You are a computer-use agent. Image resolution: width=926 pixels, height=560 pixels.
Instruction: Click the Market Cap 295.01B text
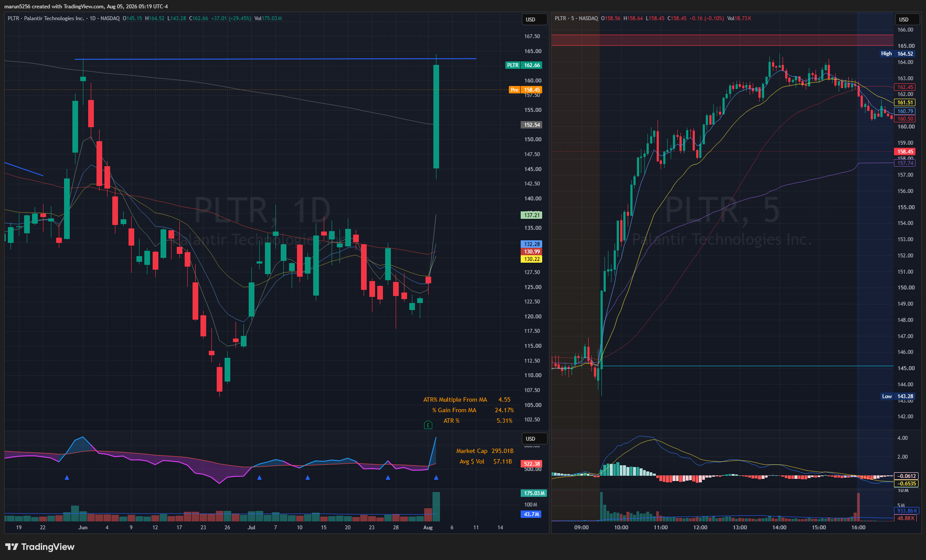pos(485,451)
